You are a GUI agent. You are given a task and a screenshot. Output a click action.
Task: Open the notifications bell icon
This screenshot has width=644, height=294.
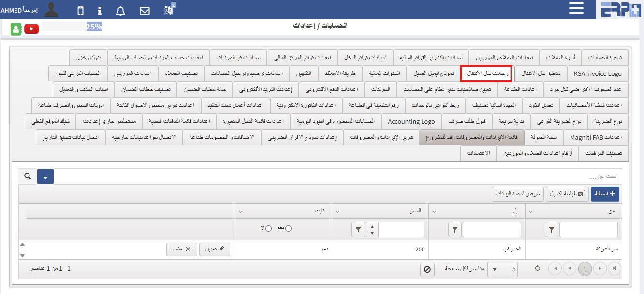(120, 11)
